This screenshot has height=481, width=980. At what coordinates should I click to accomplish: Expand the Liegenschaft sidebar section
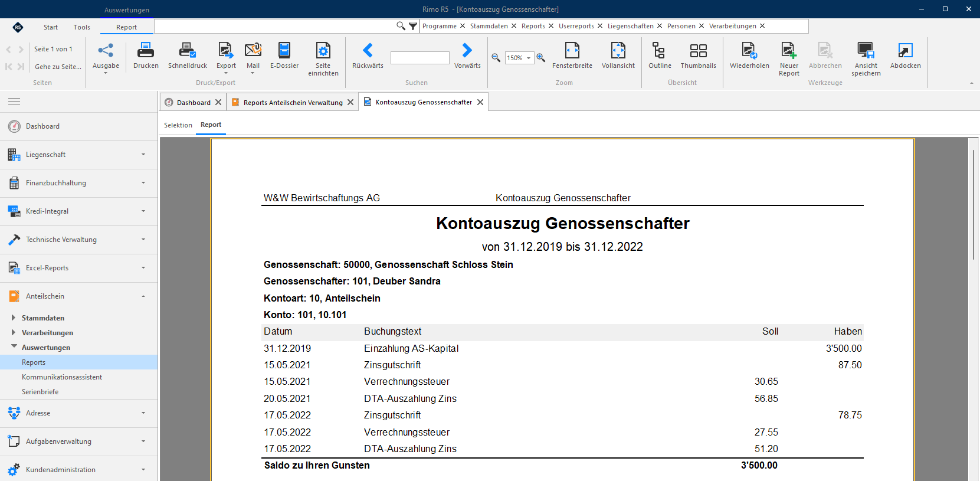78,155
